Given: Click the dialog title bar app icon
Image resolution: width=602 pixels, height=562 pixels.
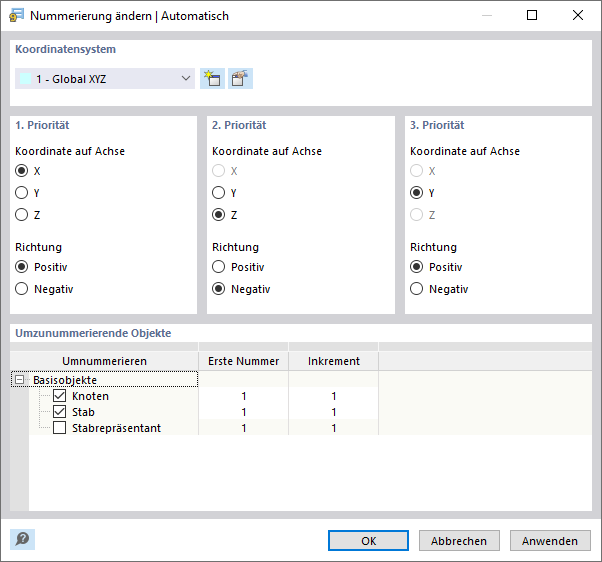Looking at the screenshot, I should tap(16, 16).
